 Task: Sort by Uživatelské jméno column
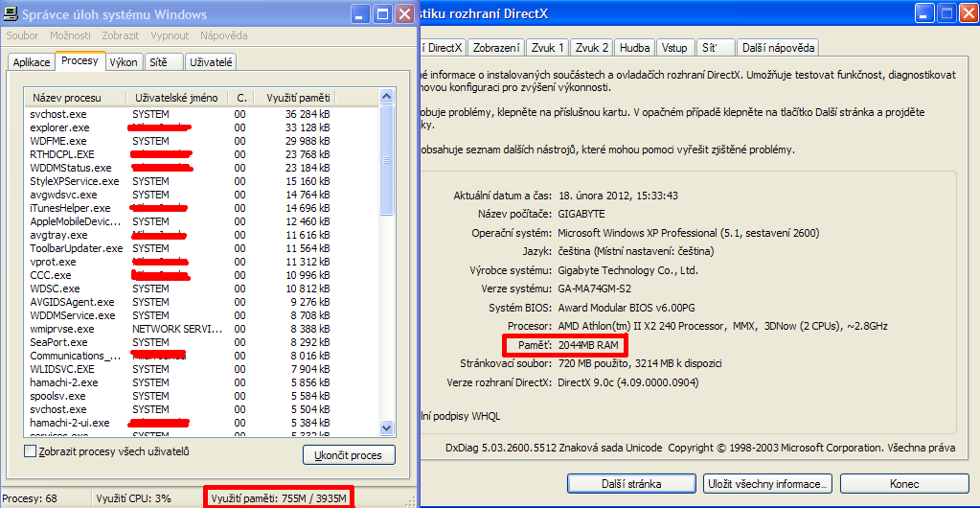tap(177, 98)
